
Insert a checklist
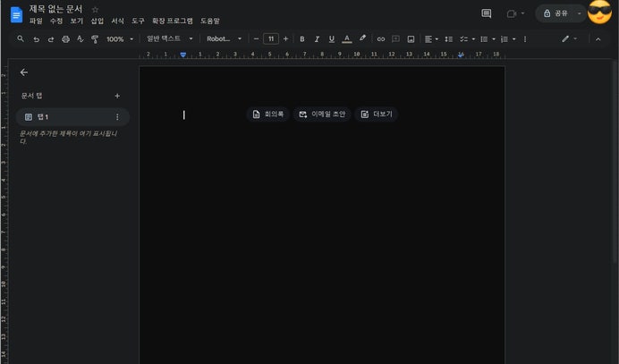(463, 39)
